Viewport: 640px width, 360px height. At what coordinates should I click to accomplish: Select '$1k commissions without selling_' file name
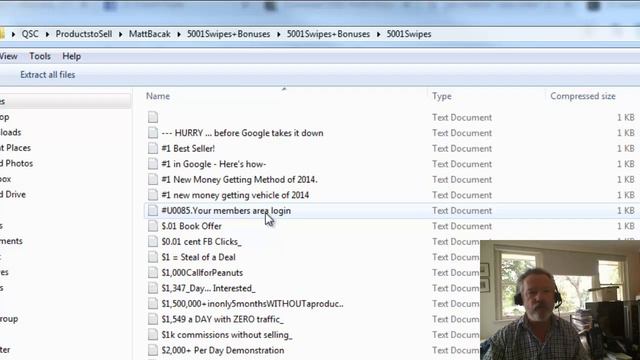point(227,335)
